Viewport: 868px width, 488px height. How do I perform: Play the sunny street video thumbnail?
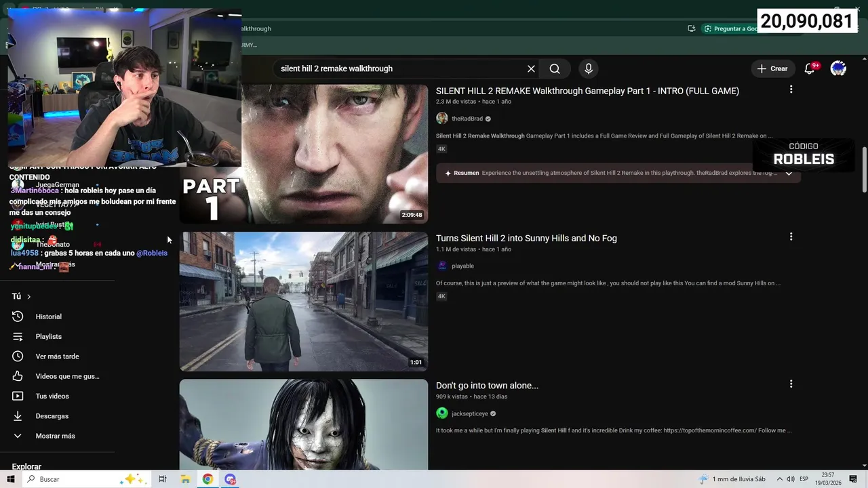(x=304, y=302)
